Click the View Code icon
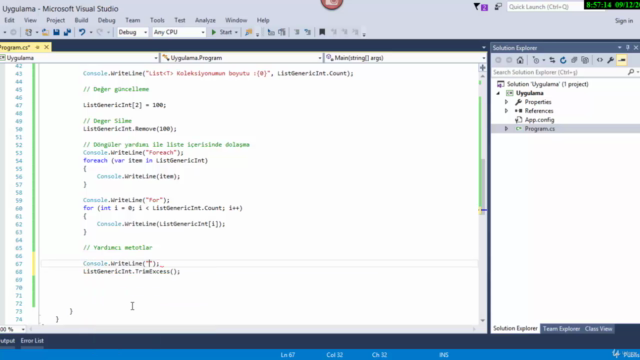The image size is (640, 360). 600,60
